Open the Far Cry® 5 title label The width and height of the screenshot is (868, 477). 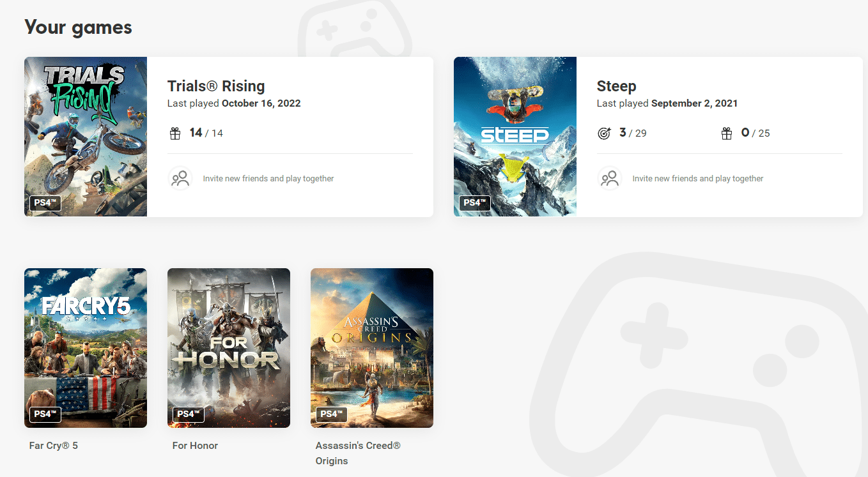(54, 446)
